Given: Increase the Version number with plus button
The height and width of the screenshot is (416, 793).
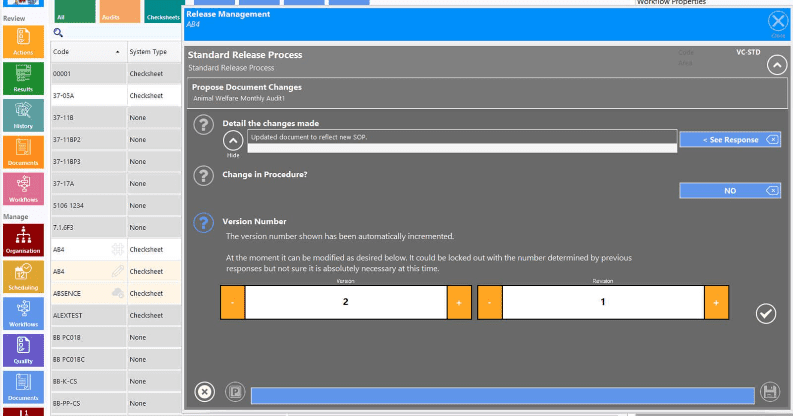Looking at the screenshot, I should (459, 302).
